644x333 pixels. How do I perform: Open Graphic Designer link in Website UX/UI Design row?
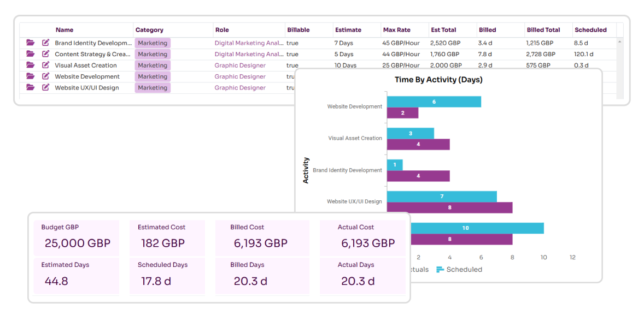click(x=240, y=87)
